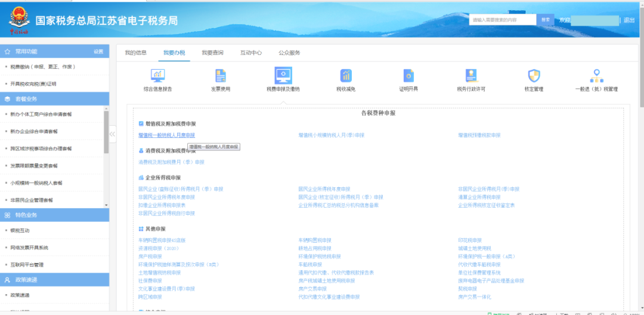The image size is (644, 315).
Task: Open 非居民企业所得税月(季)申报 link
Action: point(489,189)
